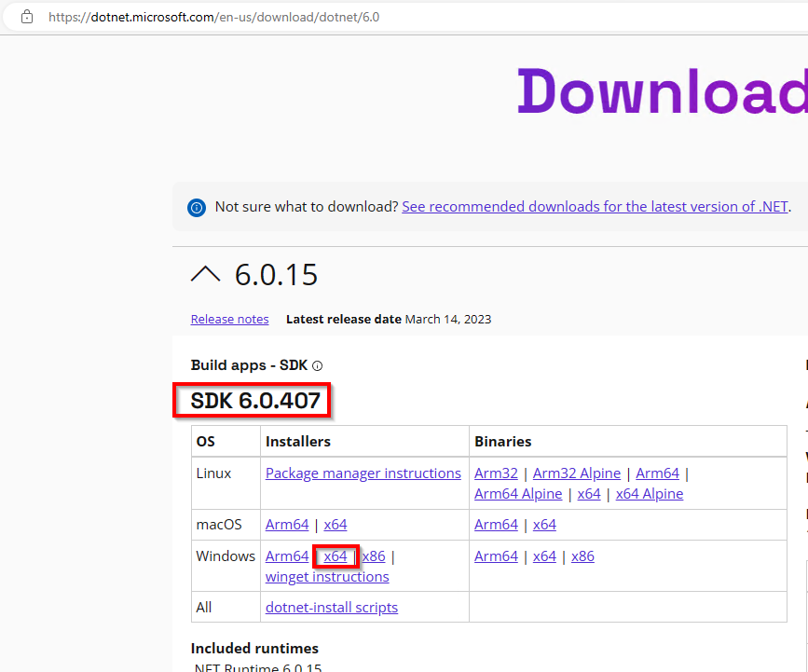Open dotnet-install scripts link
This screenshot has width=808, height=672.
pyautogui.click(x=332, y=608)
